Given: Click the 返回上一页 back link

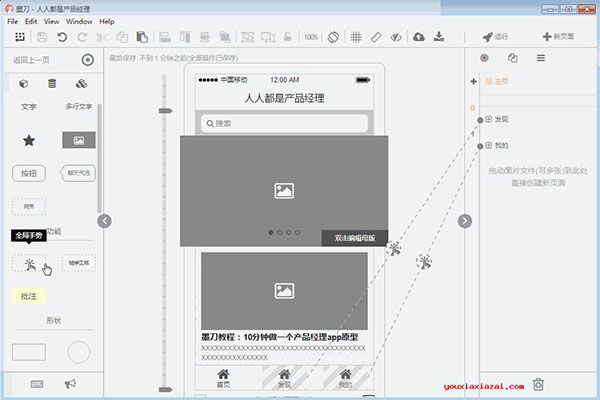Looking at the screenshot, I should click(31, 60).
